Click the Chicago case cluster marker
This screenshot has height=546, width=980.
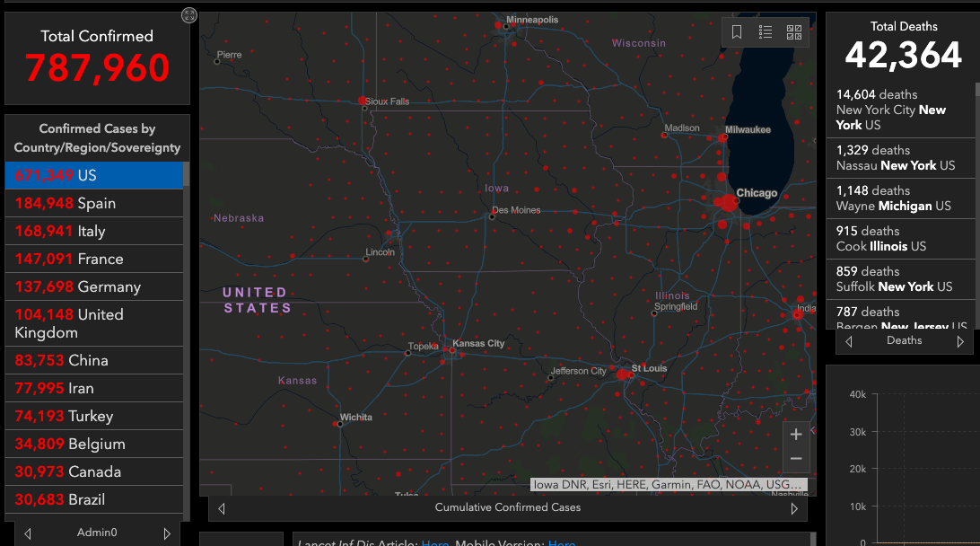[x=728, y=203]
